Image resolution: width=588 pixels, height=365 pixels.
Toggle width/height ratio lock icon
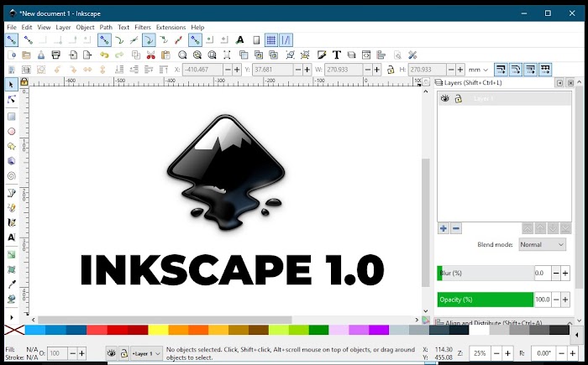click(391, 70)
